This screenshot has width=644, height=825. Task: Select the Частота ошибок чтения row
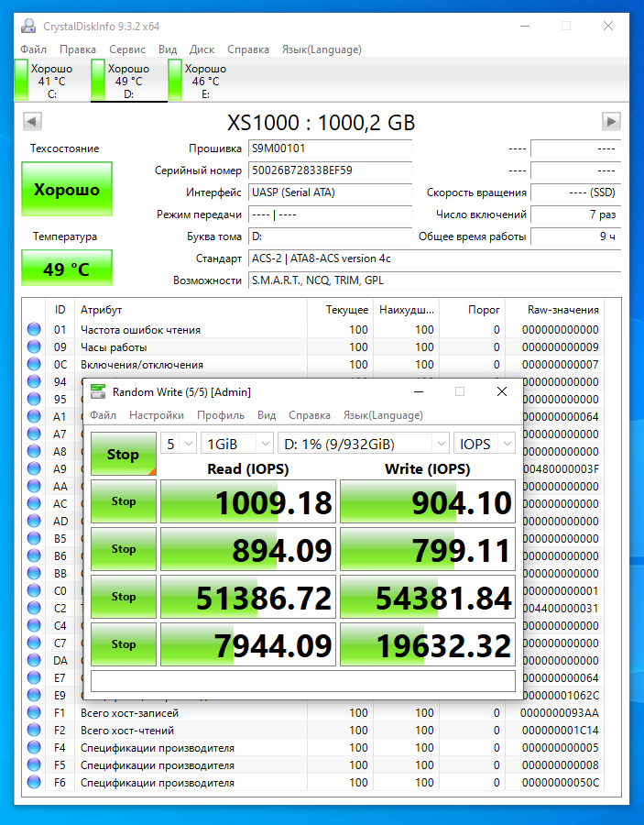(314, 329)
